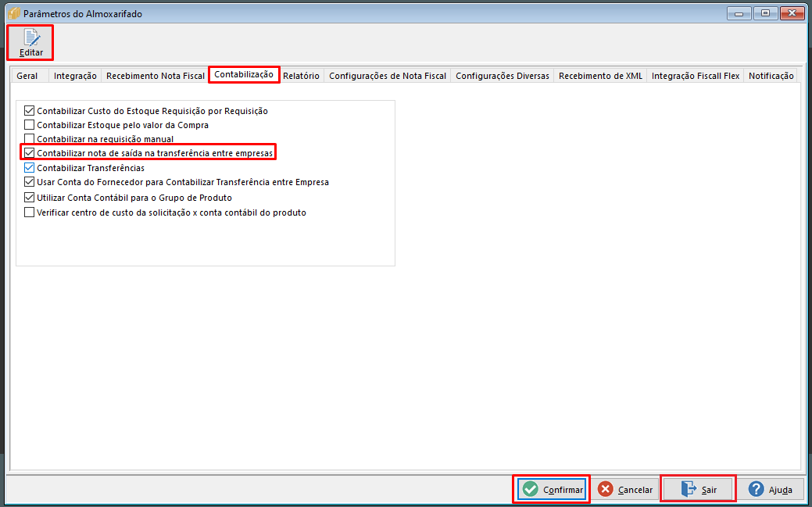Uncheck Contabilizar Transferências checkbox
This screenshot has height=507, width=812.
(x=30, y=168)
